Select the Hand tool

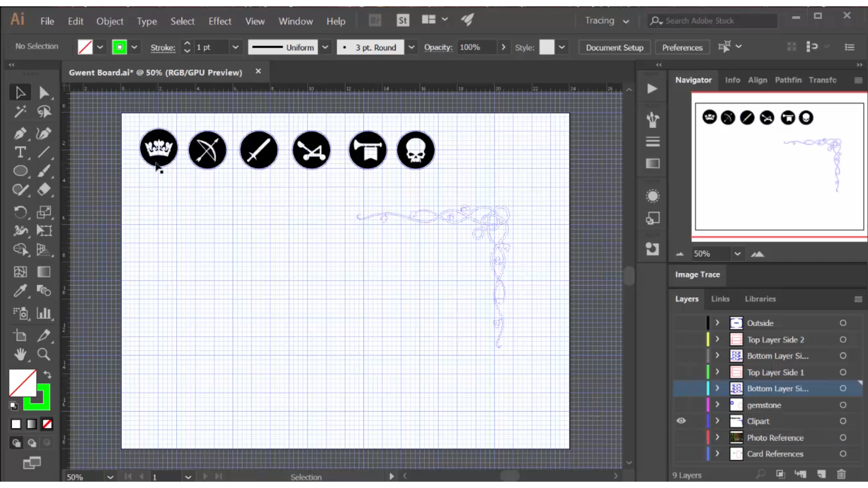click(19, 355)
